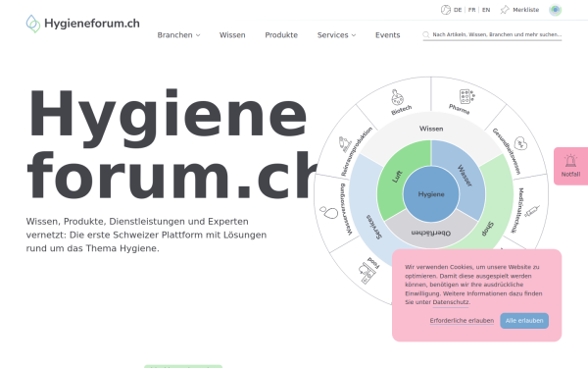Click the central Hygiene circle
The height and width of the screenshot is (368, 588).
431,194
